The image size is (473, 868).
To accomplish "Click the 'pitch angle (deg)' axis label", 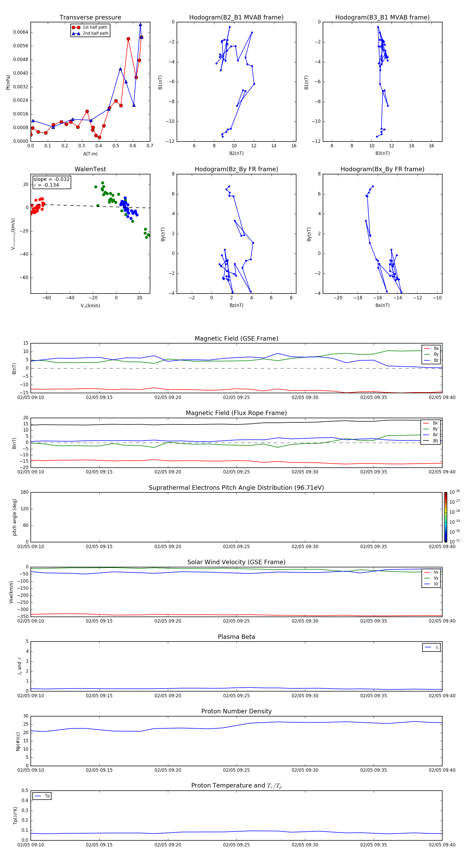I will pyautogui.click(x=14, y=517).
